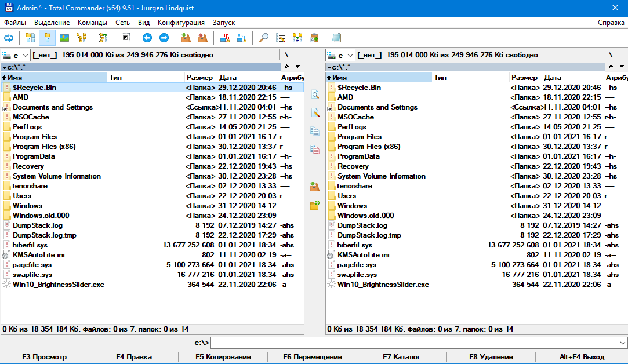The height and width of the screenshot is (364, 628).
Task: Open the URL download tool
Action: click(241, 38)
